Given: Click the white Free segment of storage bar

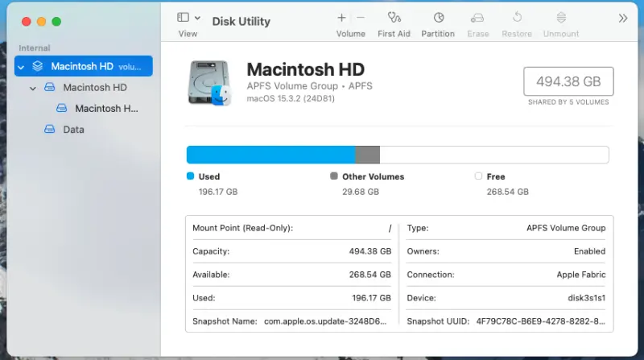Looking at the screenshot, I should 494,155.
